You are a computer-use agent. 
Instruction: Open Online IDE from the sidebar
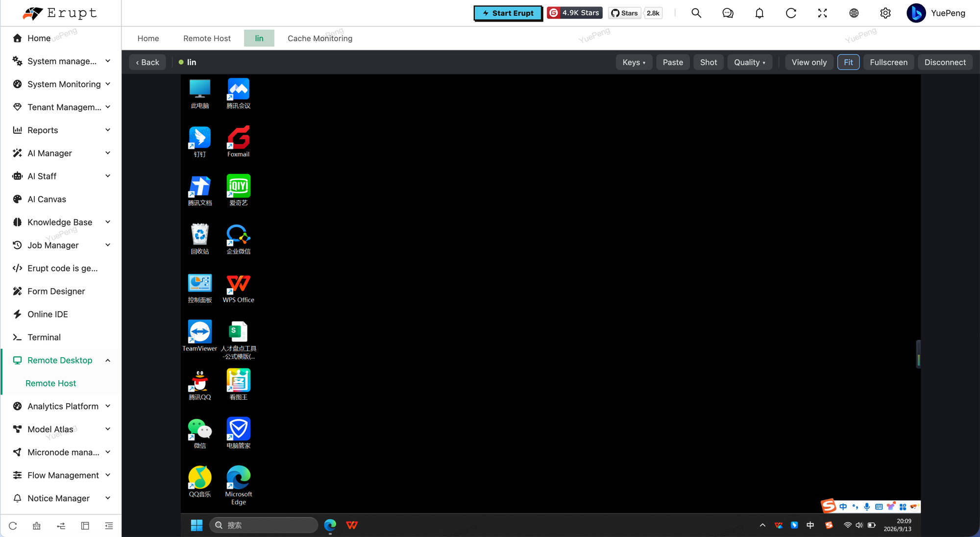pyautogui.click(x=61, y=315)
